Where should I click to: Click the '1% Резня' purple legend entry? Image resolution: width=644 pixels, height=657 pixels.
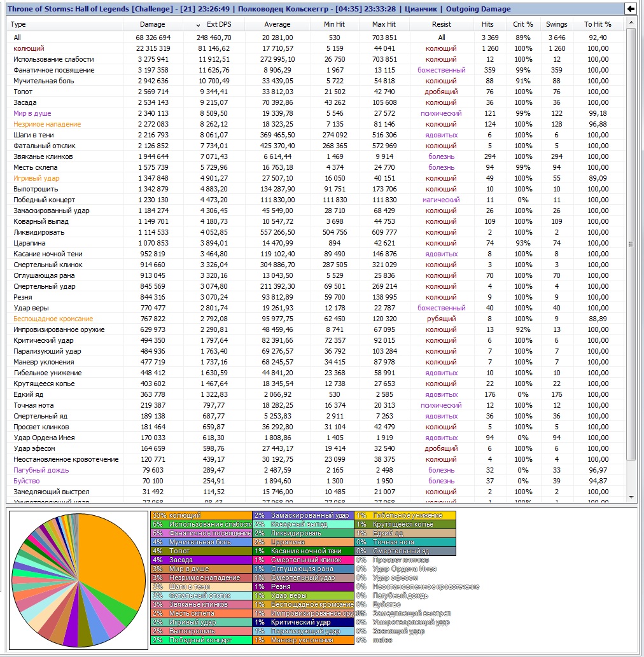303,587
